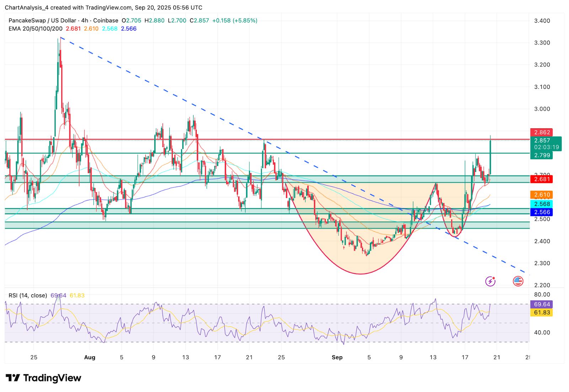Viewport: 569px width, 392px height.
Task: Click yellow 61.83 value in RSI legend
Action: 77,295
